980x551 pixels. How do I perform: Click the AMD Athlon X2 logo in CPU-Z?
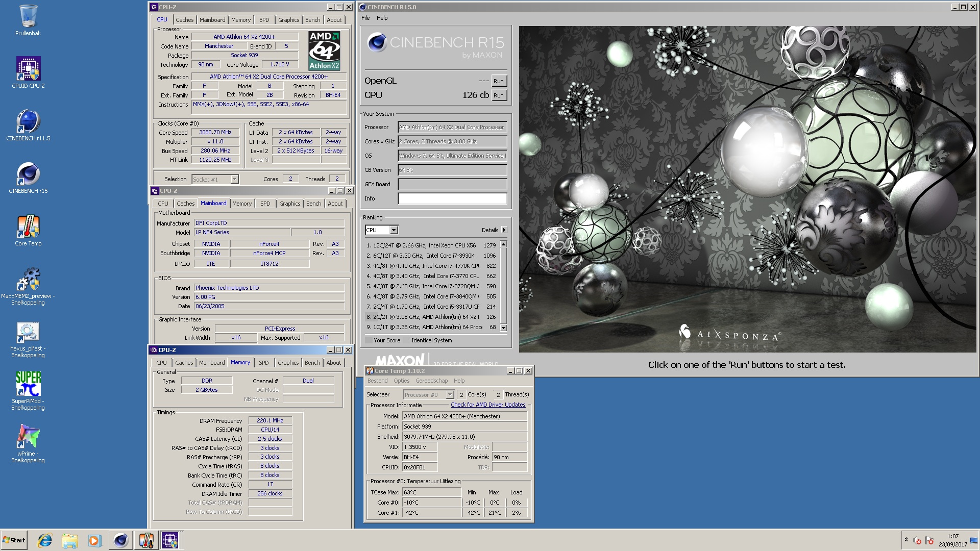pos(324,51)
